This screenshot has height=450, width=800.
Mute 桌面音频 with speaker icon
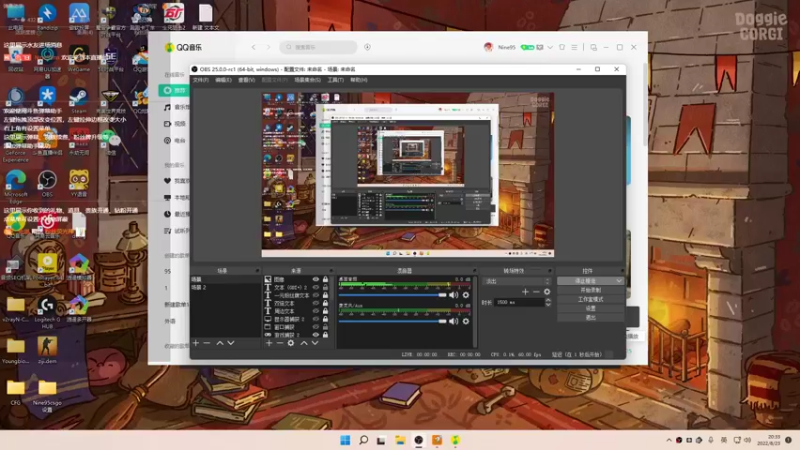(x=453, y=295)
